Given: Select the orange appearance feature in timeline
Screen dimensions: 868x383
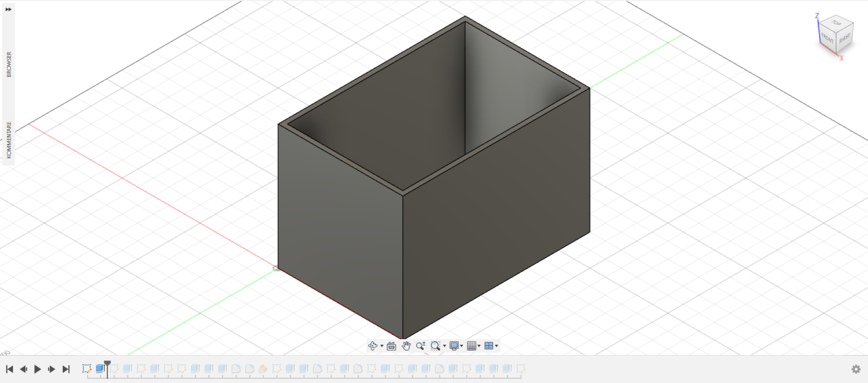Looking at the screenshot, I should pos(263,369).
